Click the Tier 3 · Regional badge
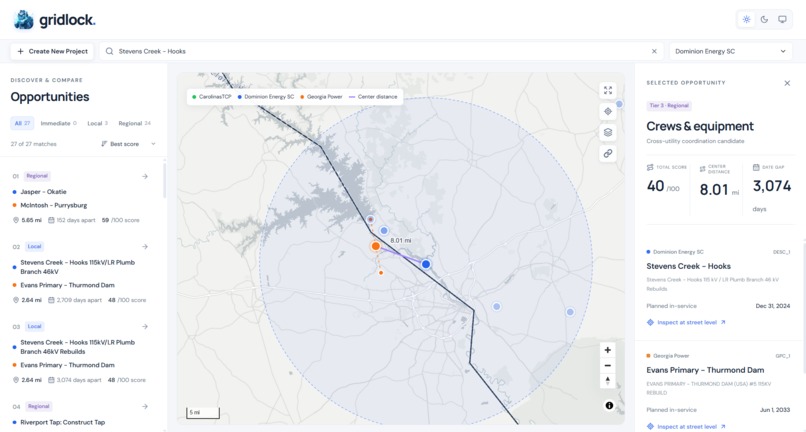Image resolution: width=806 pixels, height=432 pixels. tap(669, 105)
